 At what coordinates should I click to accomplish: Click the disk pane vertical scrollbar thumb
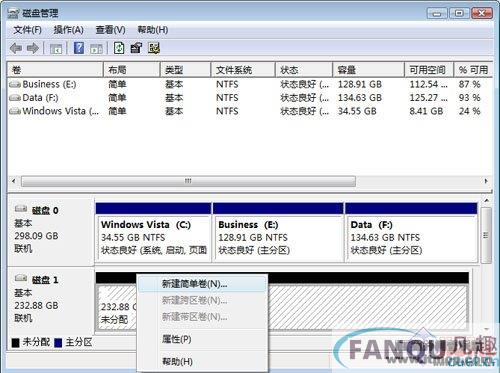(486, 235)
